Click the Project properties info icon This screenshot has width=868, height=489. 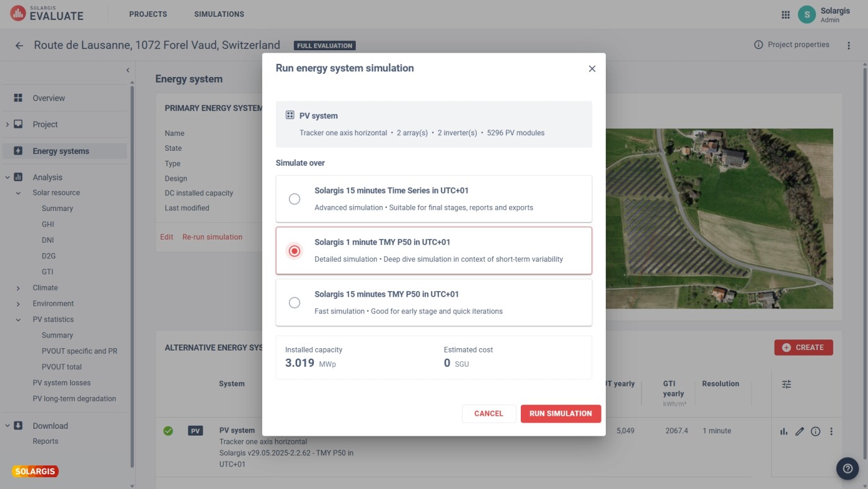pos(758,45)
